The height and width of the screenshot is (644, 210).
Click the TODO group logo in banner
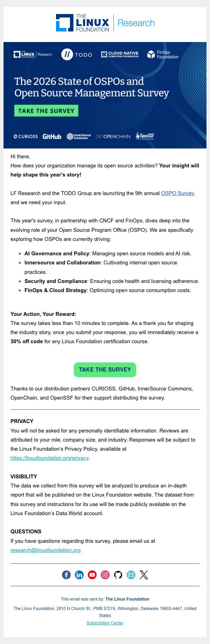tap(77, 55)
